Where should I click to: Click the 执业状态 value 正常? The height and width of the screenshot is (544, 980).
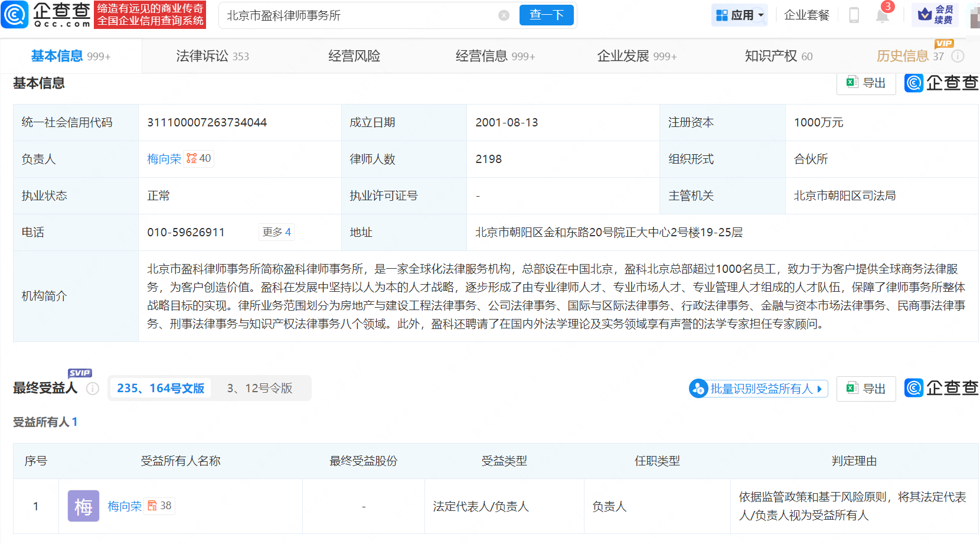point(158,196)
